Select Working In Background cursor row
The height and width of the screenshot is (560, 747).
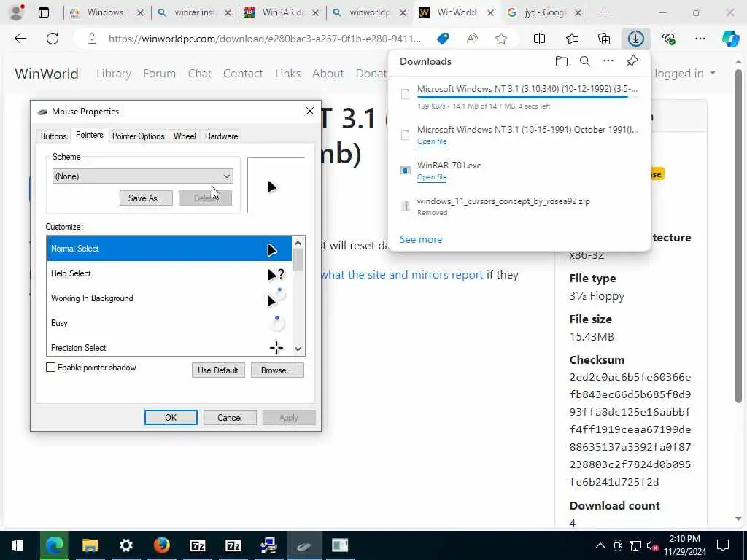[169, 298]
